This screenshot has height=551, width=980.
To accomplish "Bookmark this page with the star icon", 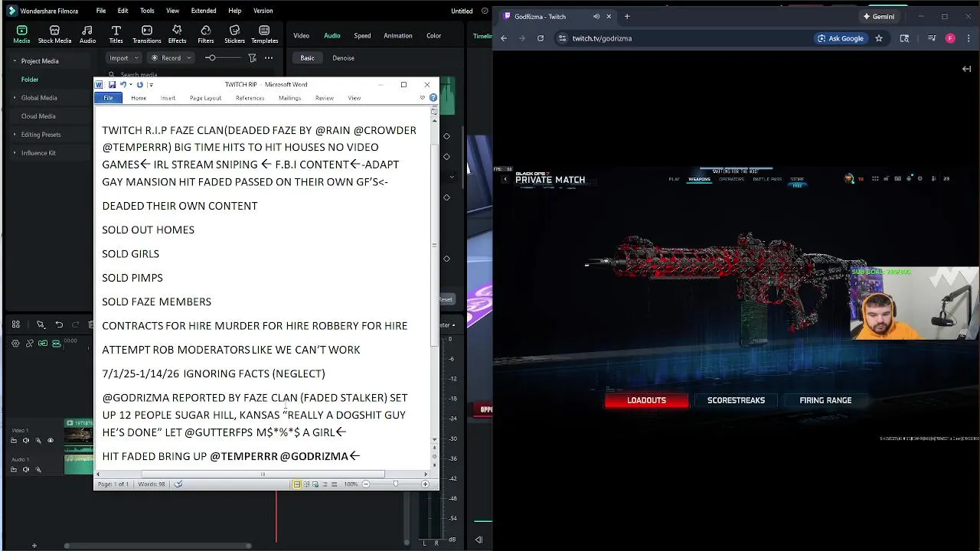I will point(879,38).
